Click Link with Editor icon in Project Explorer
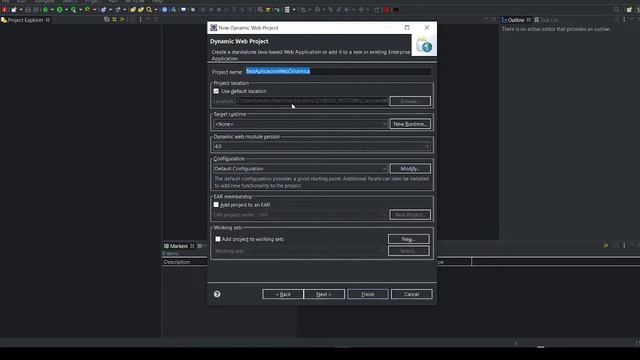640x360 pixels. [x=114, y=20]
